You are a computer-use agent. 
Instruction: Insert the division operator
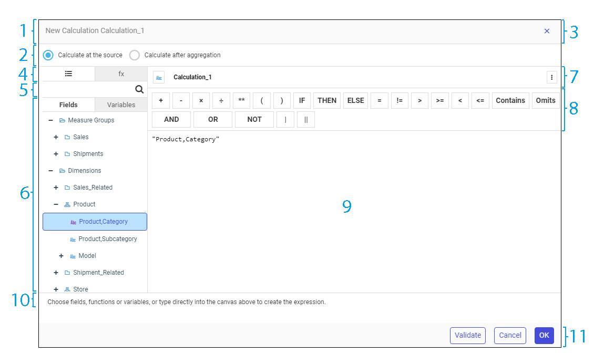tap(221, 100)
